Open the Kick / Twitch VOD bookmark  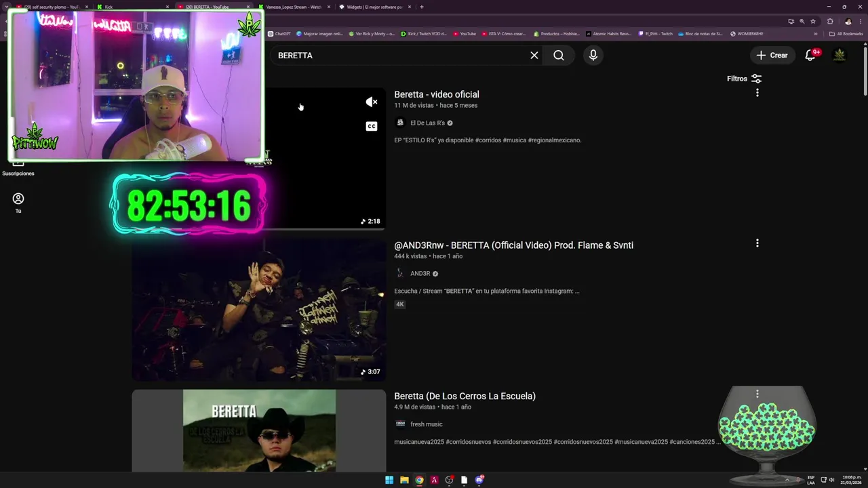[424, 33]
